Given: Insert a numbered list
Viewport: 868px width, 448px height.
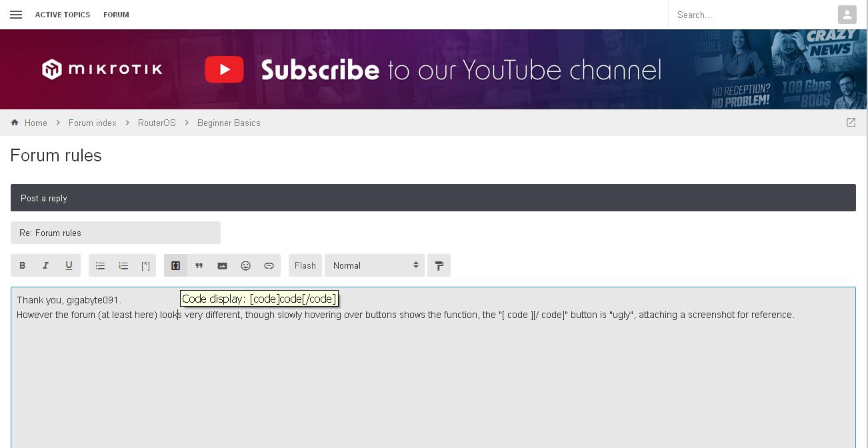Looking at the screenshot, I should pos(123,265).
